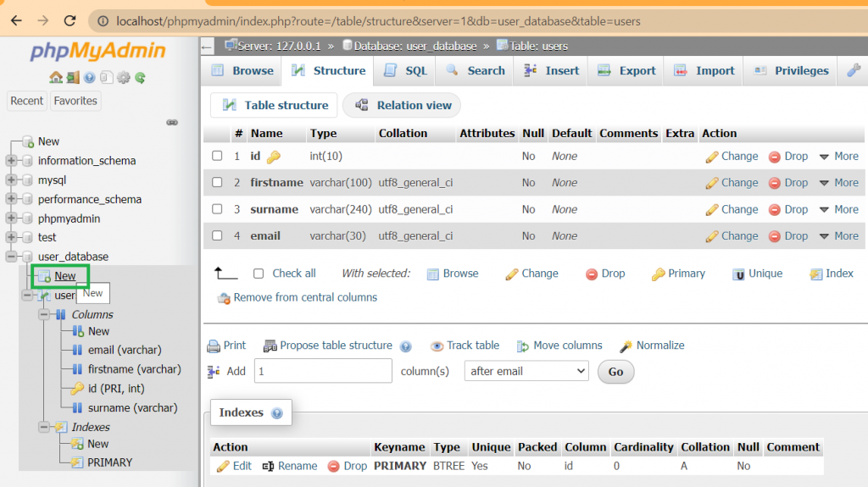Click the Print icon below the table
The height and width of the screenshot is (487, 868).
tap(213, 346)
